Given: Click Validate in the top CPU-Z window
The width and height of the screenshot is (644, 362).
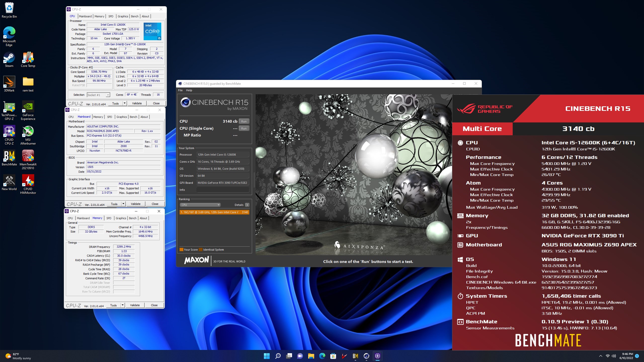Looking at the screenshot, I should 137,103.
